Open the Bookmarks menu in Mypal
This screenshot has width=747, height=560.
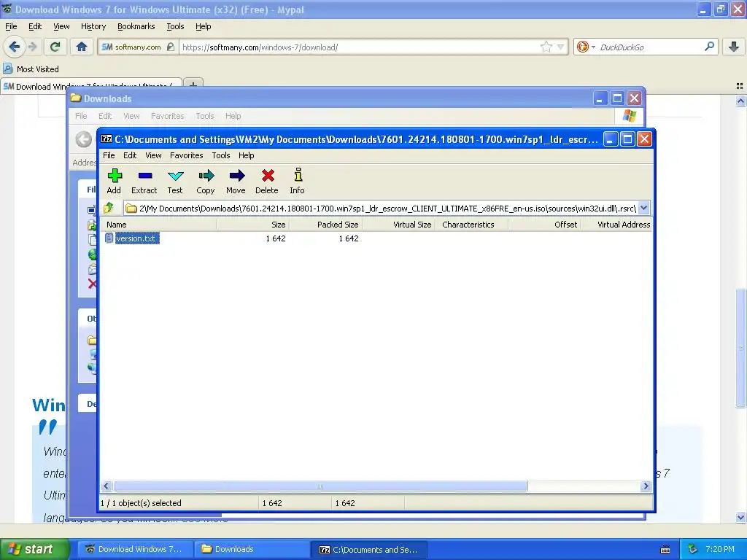pos(136,26)
